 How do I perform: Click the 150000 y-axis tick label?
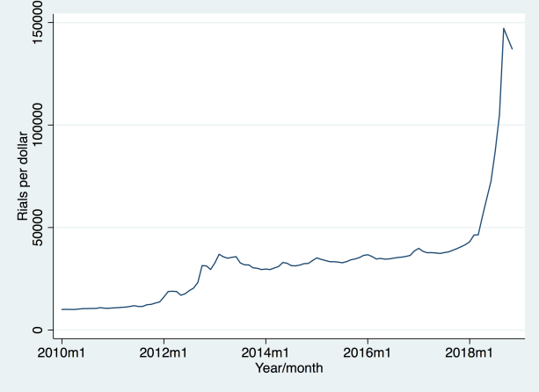click(36, 22)
